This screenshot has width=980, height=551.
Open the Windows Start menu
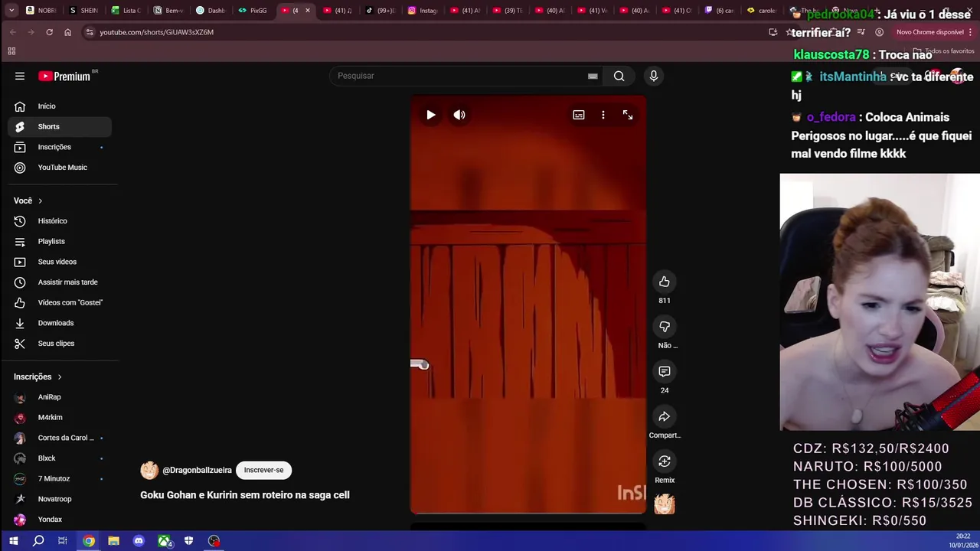[x=13, y=541]
